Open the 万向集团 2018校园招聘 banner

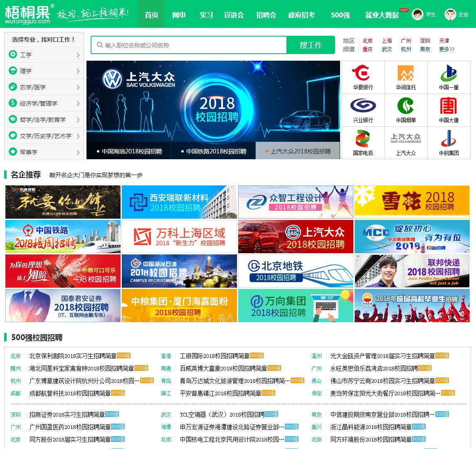(x=296, y=306)
